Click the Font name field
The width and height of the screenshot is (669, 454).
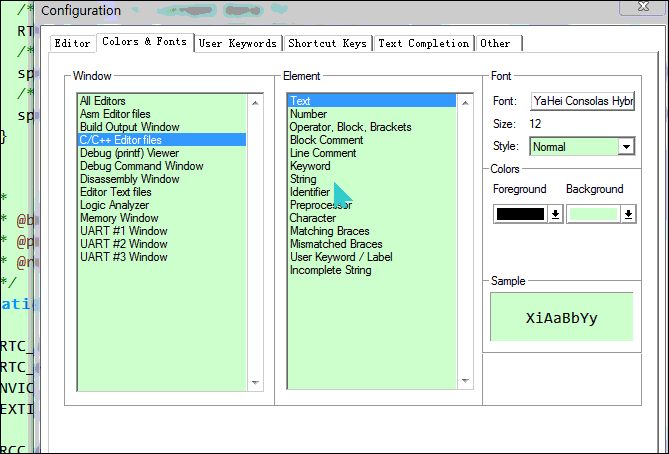pos(582,101)
